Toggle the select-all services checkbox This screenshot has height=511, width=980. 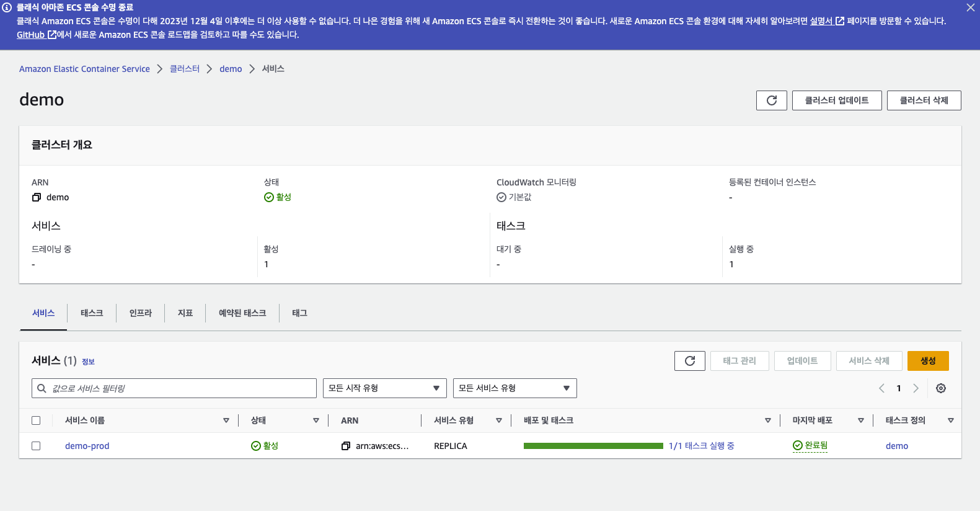(x=36, y=420)
